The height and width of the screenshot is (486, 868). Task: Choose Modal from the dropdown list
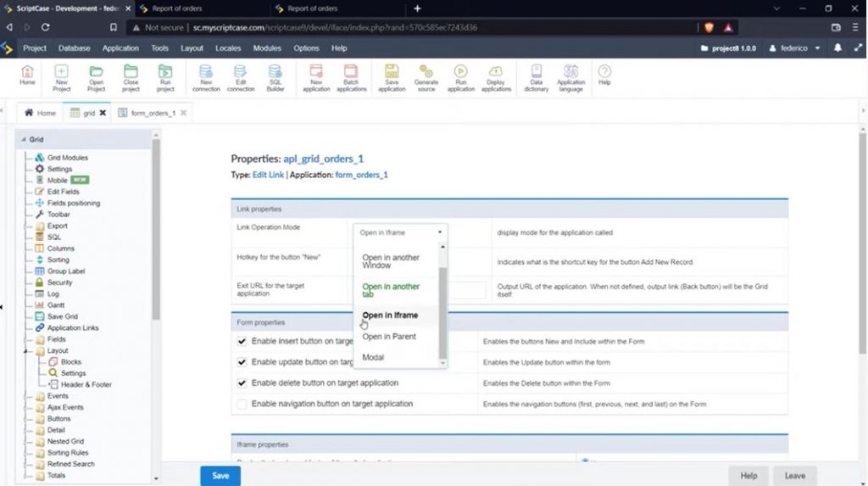373,358
